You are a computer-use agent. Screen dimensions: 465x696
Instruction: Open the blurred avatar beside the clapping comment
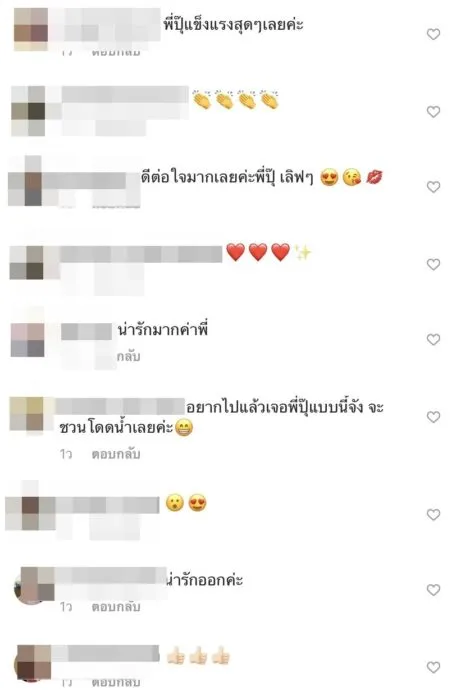click(x=28, y=111)
